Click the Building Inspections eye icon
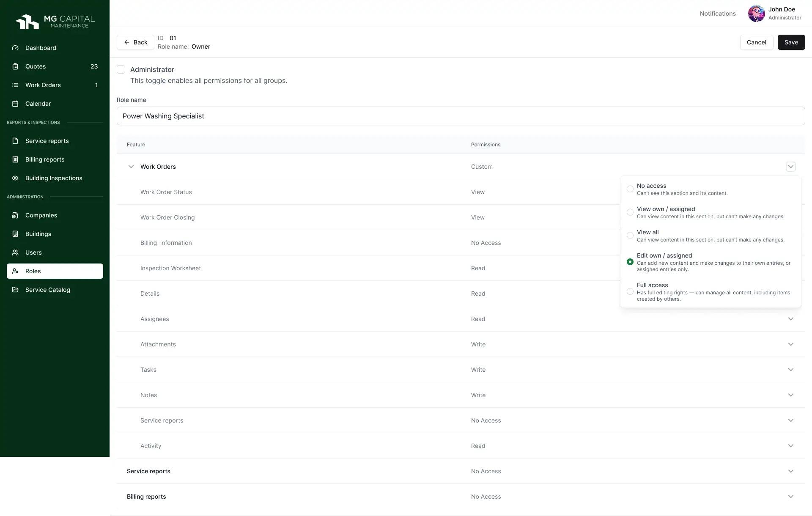812x516 pixels. pos(15,178)
